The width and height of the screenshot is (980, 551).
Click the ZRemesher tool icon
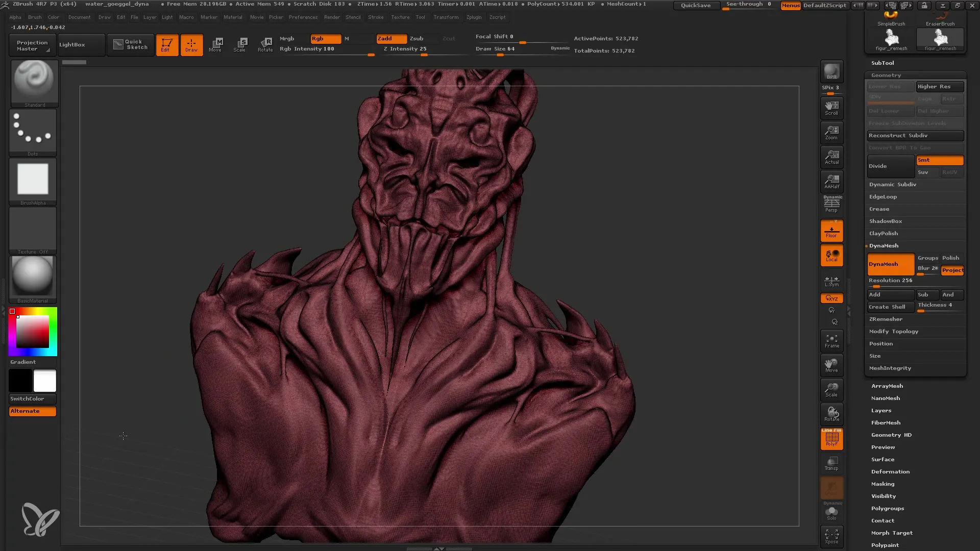pyautogui.click(x=886, y=319)
